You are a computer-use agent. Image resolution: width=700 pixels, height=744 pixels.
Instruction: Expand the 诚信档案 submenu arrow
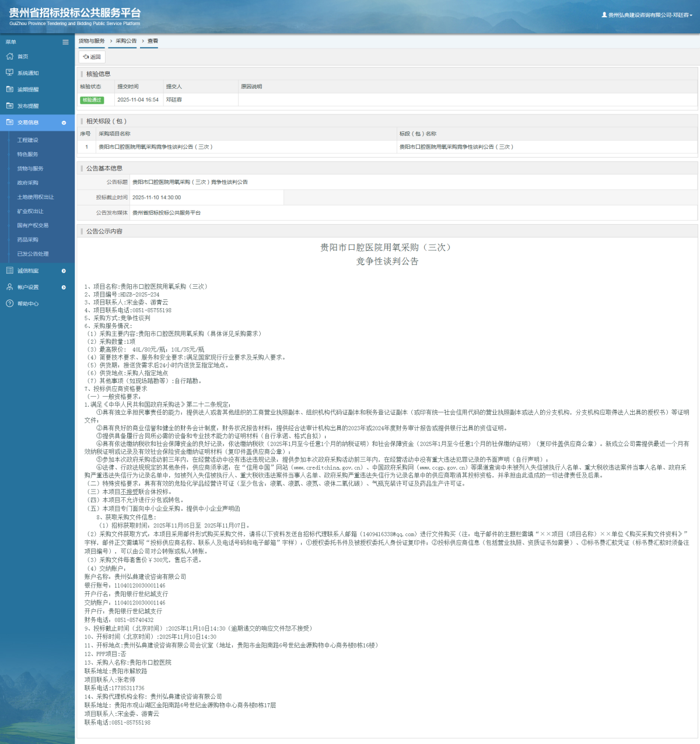[64, 271]
